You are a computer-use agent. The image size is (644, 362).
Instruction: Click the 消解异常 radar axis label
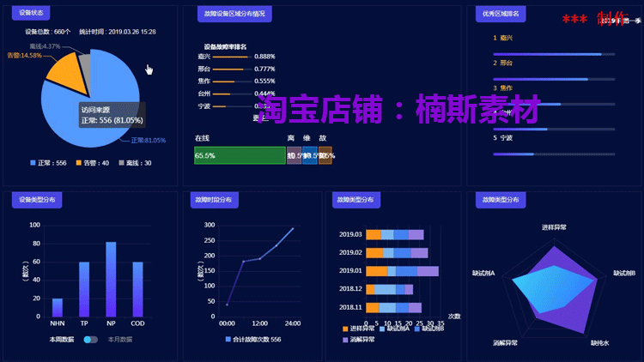pos(505,343)
